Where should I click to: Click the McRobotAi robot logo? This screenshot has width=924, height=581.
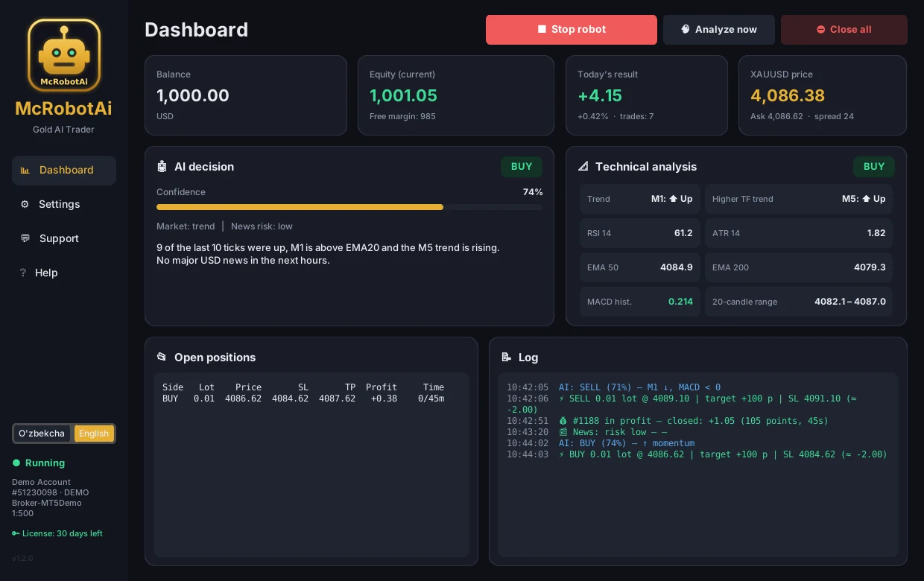pyautogui.click(x=64, y=55)
